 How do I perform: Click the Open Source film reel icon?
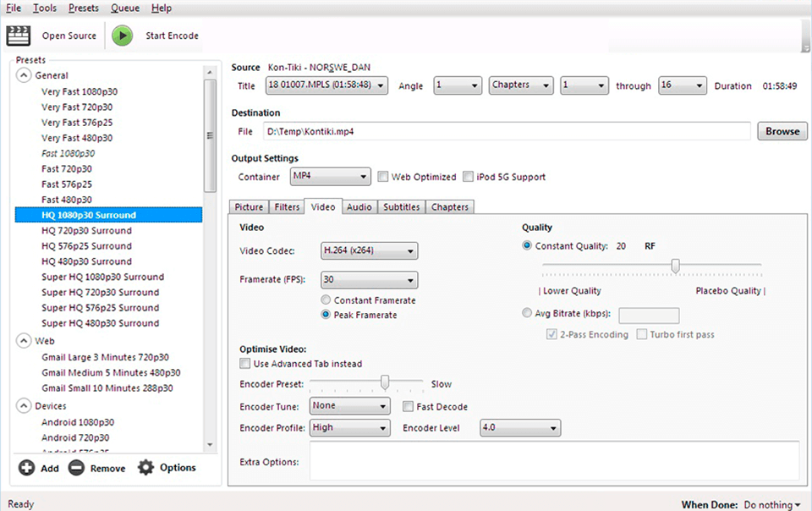(19, 36)
